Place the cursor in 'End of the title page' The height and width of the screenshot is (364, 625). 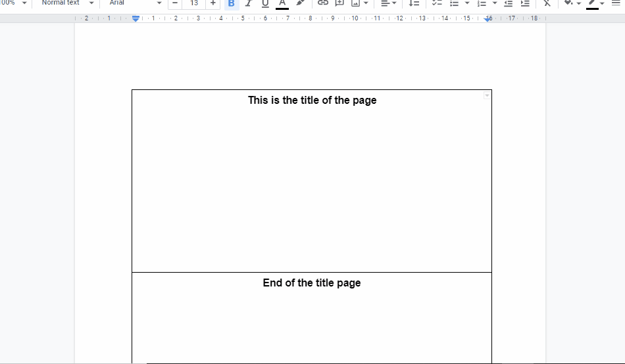(x=312, y=283)
